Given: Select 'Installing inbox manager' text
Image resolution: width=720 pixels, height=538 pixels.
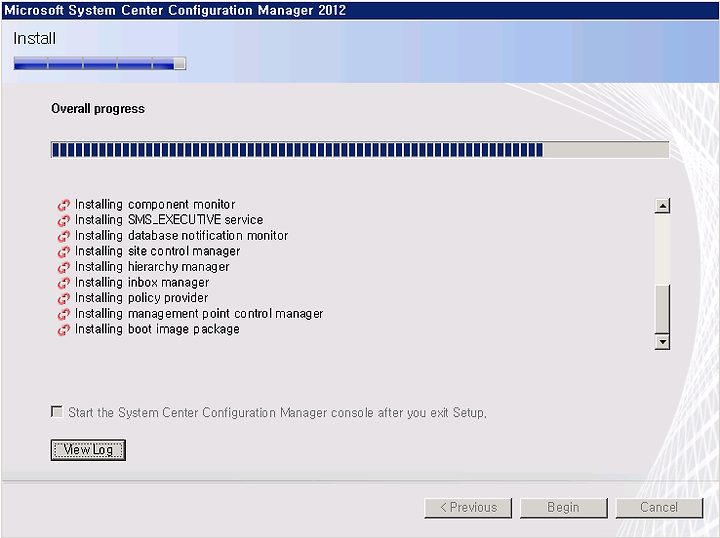Looking at the screenshot, I should point(142,282).
